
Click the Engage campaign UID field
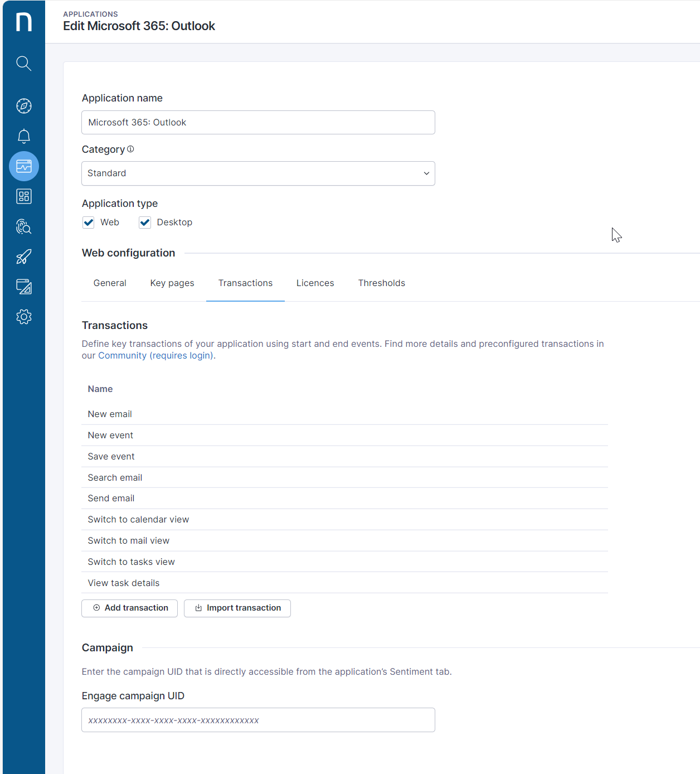click(258, 720)
